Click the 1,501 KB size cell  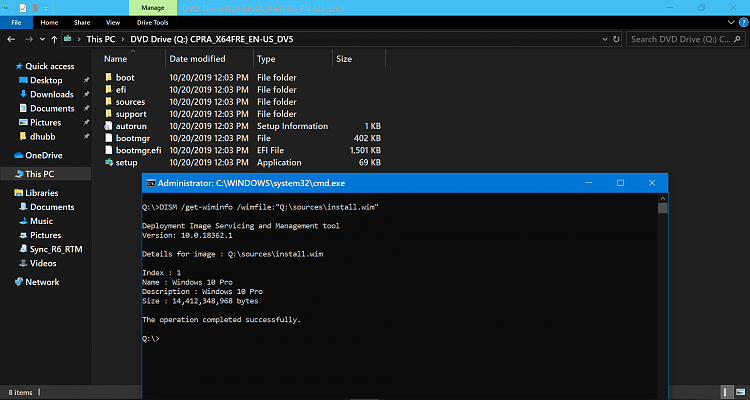(365, 150)
